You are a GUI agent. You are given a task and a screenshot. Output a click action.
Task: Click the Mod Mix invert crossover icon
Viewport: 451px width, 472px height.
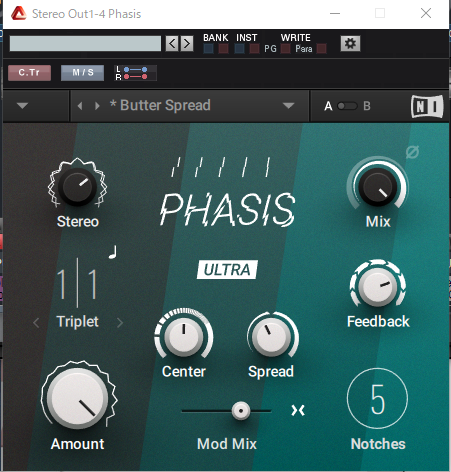[298, 410]
